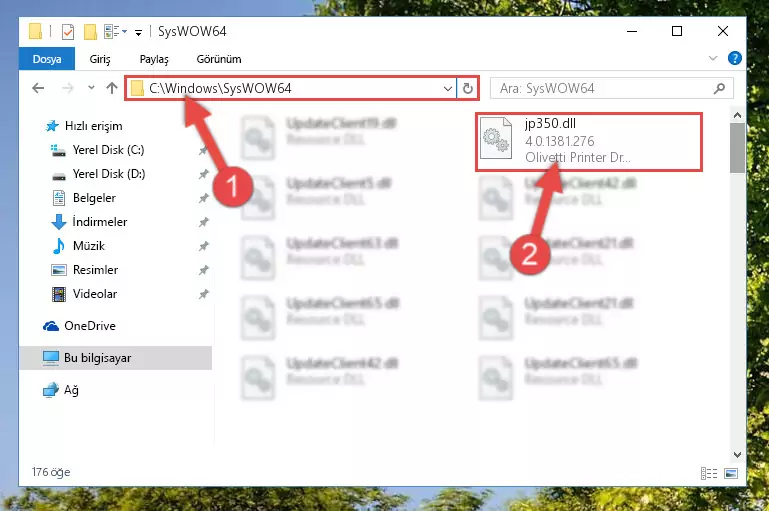Open the Paylaş ribbon tab
769x511 pixels.
pos(154,59)
